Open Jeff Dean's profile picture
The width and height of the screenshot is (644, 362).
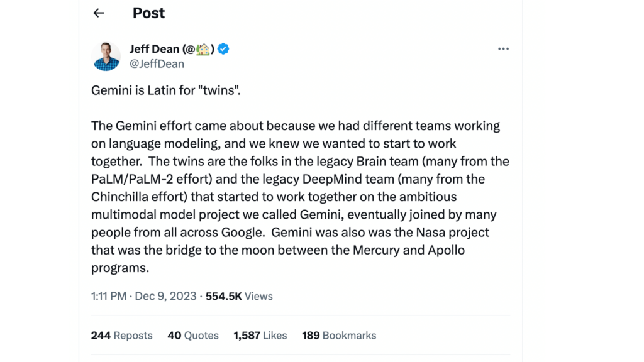pyautogui.click(x=106, y=55)
